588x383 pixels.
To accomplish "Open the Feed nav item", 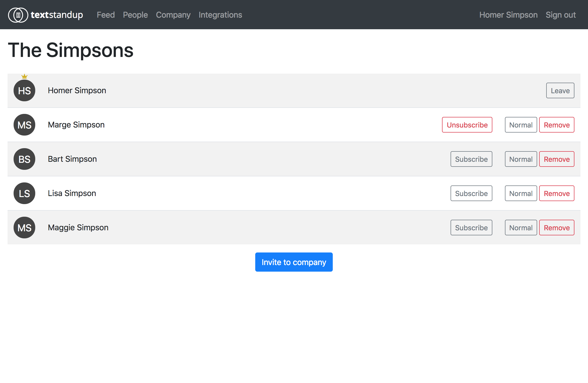I will coord(106,15).
